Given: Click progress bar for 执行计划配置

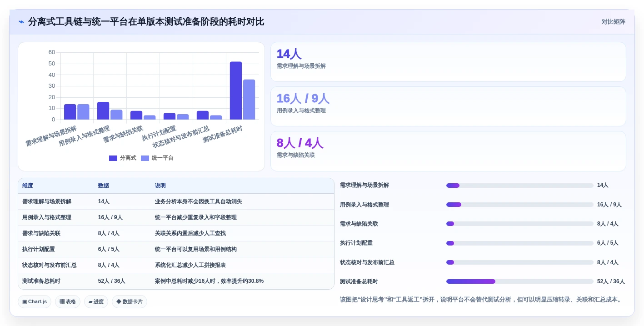Looking at the screenshot, I should pos(520,243).
